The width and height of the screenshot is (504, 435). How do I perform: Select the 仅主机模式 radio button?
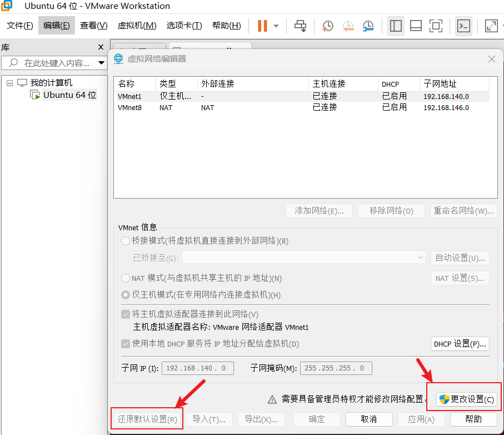click(125, 295)
